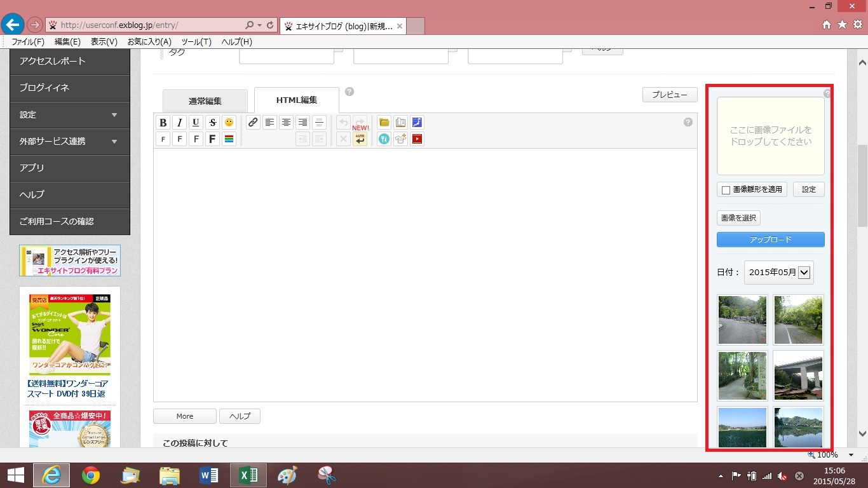The height and width of the screenshot is (488, 868).
Task: Expand the 設定 sidebar menu
Action: point(70,115)
